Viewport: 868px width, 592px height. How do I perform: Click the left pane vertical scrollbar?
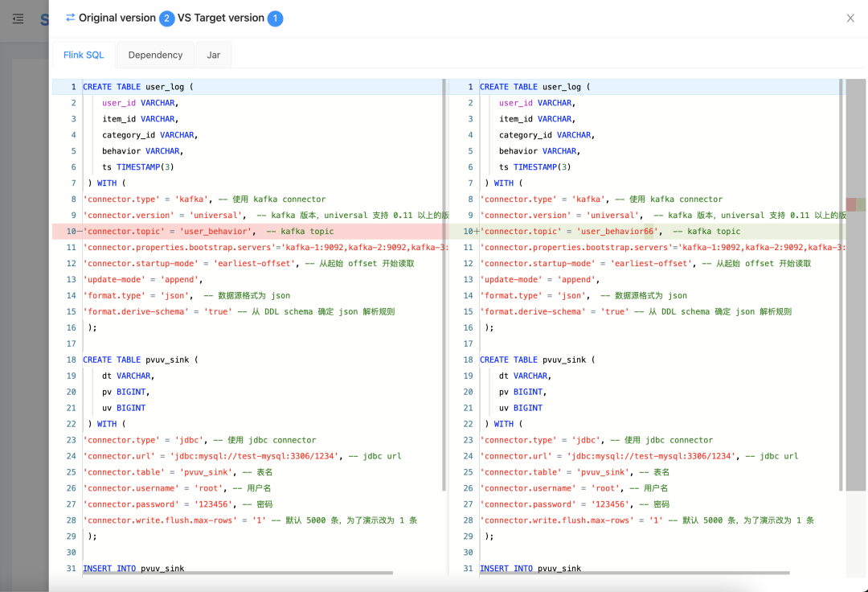(444, 282)
